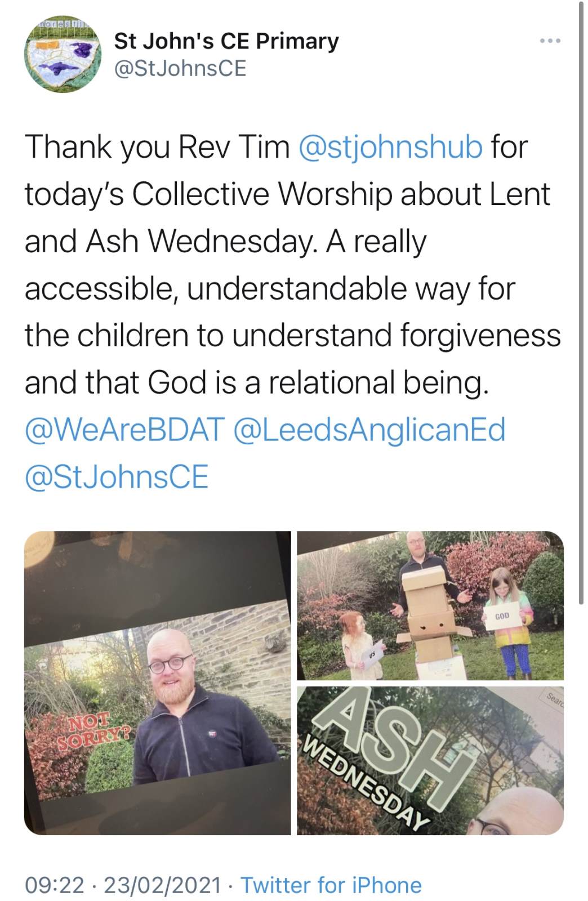The image size is (588, 901).
Task: View the Not Sorry photo of Rev Tim
Action: click(157, 683)
